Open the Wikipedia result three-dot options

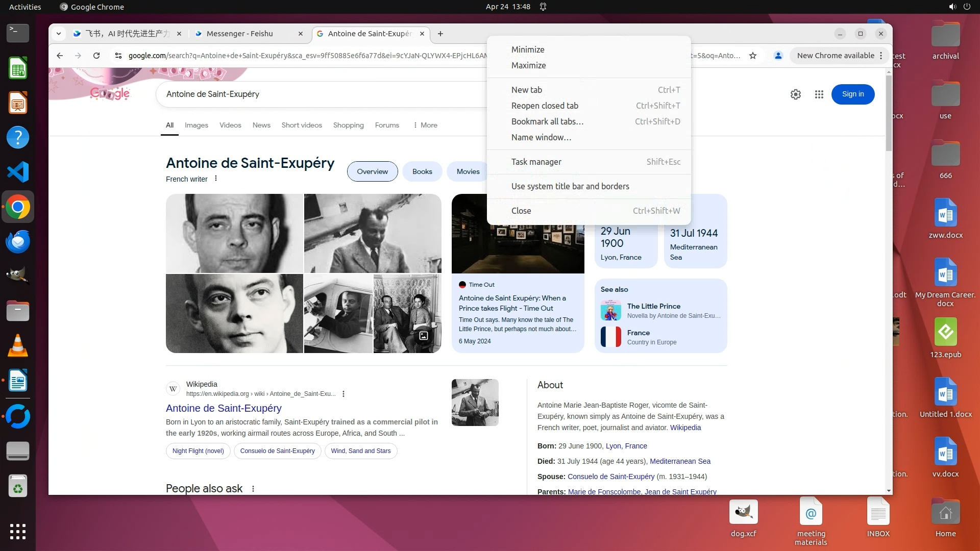point(344,394)
